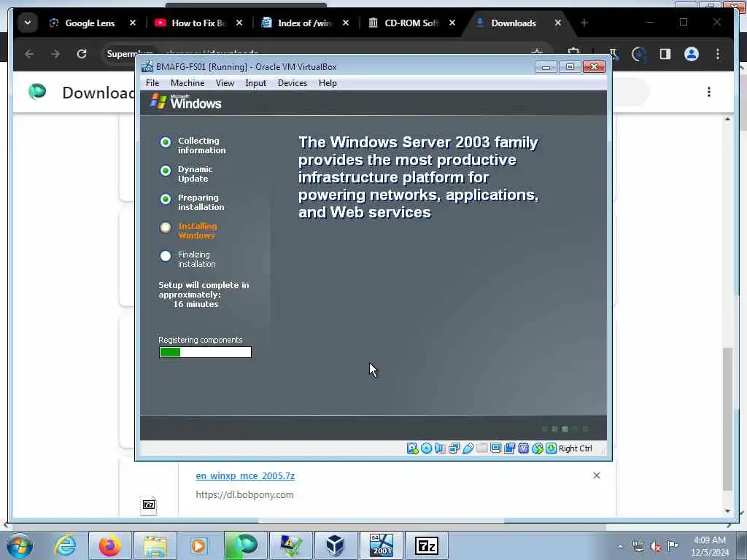
Task: Click the Finalizing installation step indicator
Action: (166, 256)
